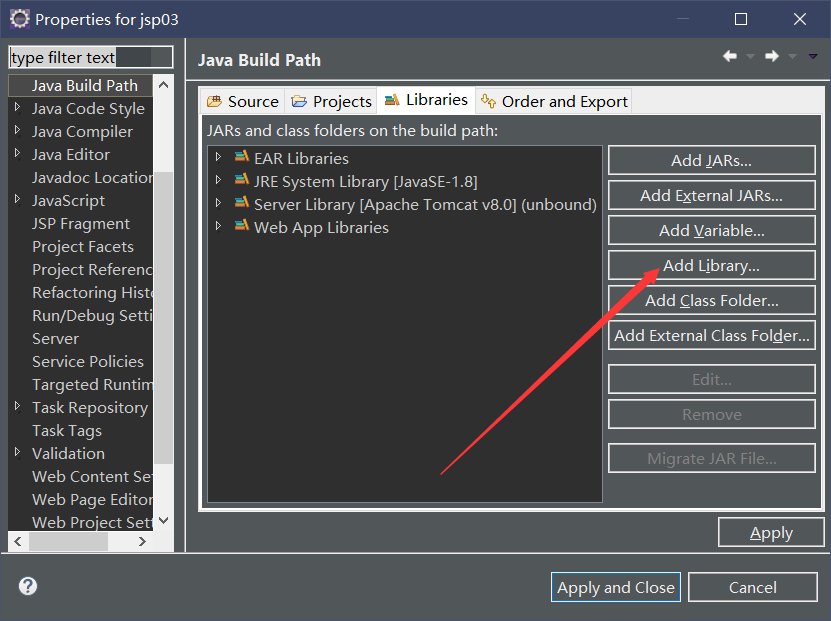
Task: Expand Java Compiler in sidebar
Action: 17,130
